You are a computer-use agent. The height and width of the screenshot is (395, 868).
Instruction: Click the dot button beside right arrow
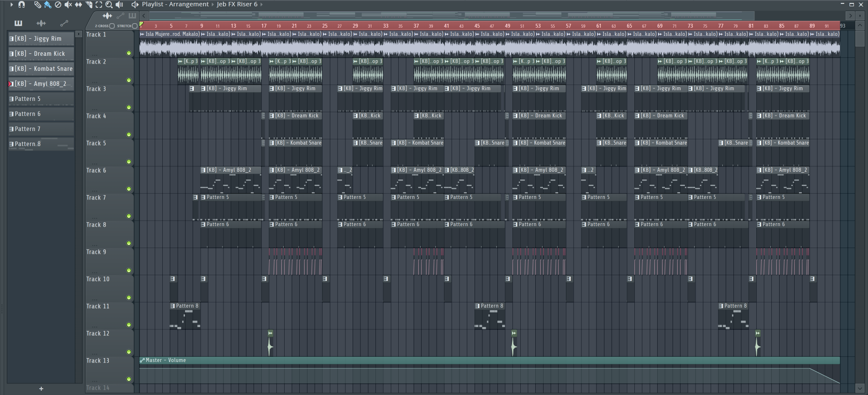pyautogui.click(x=860, y=16)
